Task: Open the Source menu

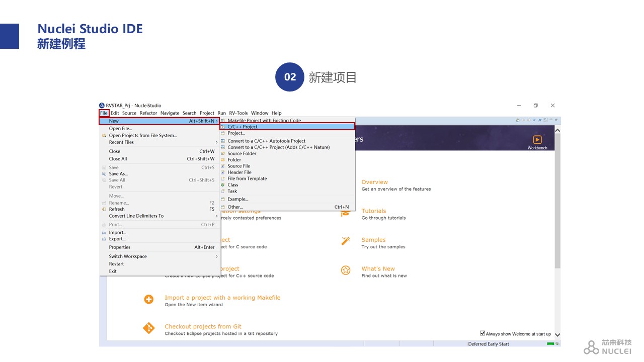Action: pyautogui.click(x=129, y=113)
